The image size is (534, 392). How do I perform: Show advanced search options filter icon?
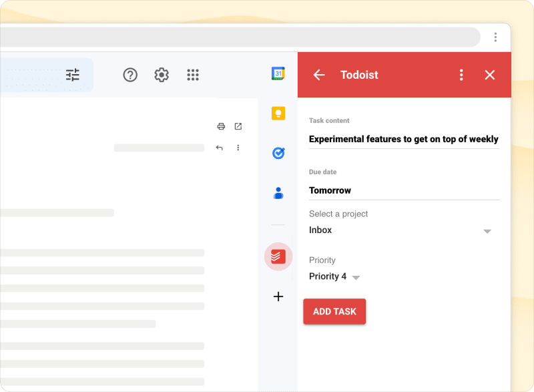pos(73,75)
